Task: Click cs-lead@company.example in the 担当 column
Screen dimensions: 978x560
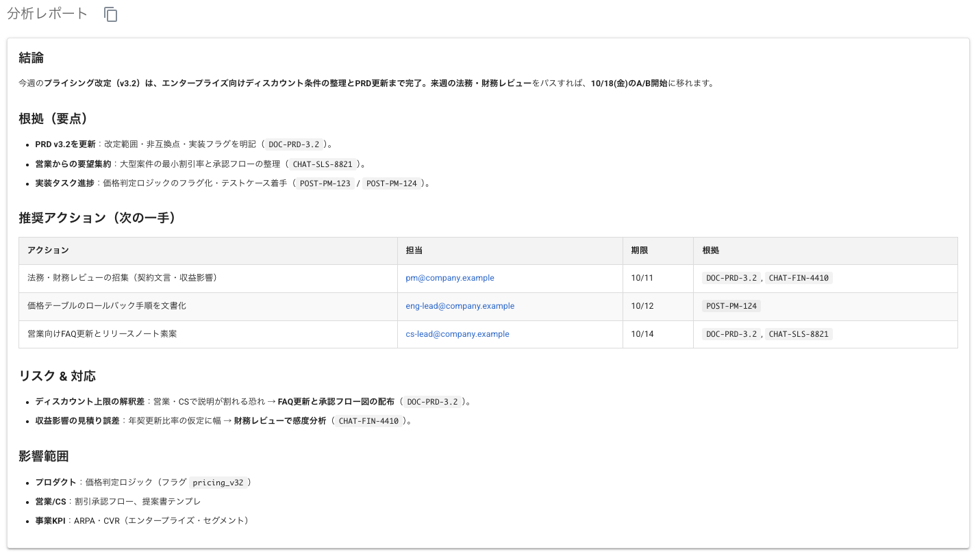Action: coord(456,333)
